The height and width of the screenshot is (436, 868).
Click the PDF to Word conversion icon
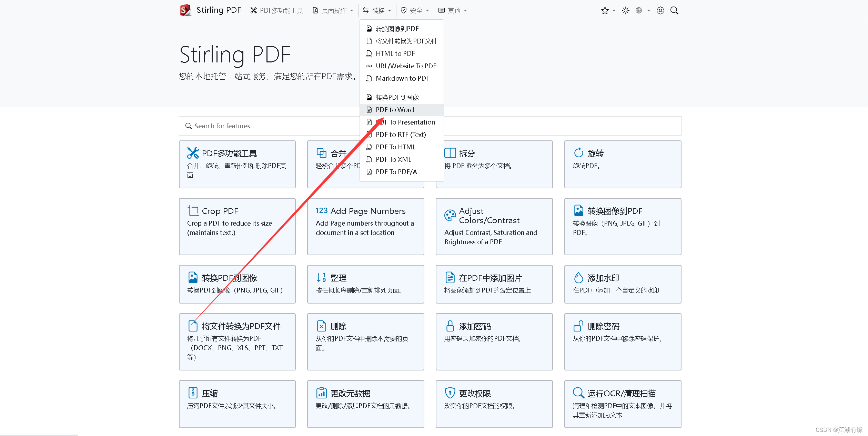point(369,109)
